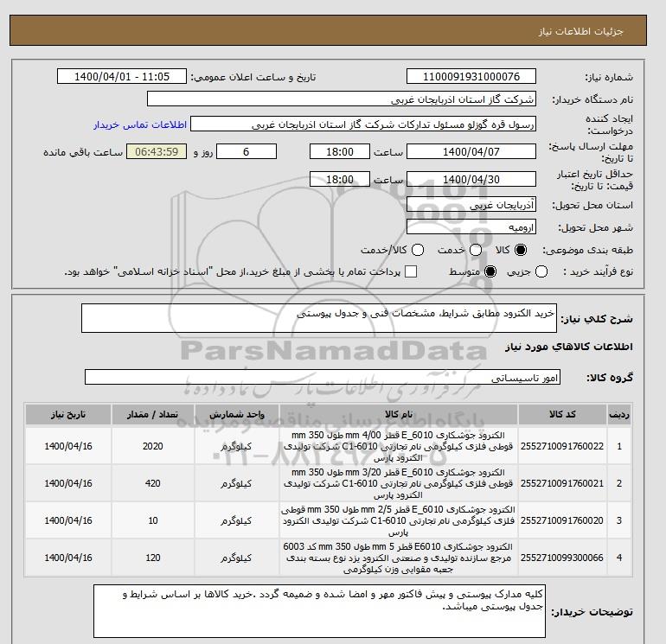Select product code 2552710091760020

(562, 520)
